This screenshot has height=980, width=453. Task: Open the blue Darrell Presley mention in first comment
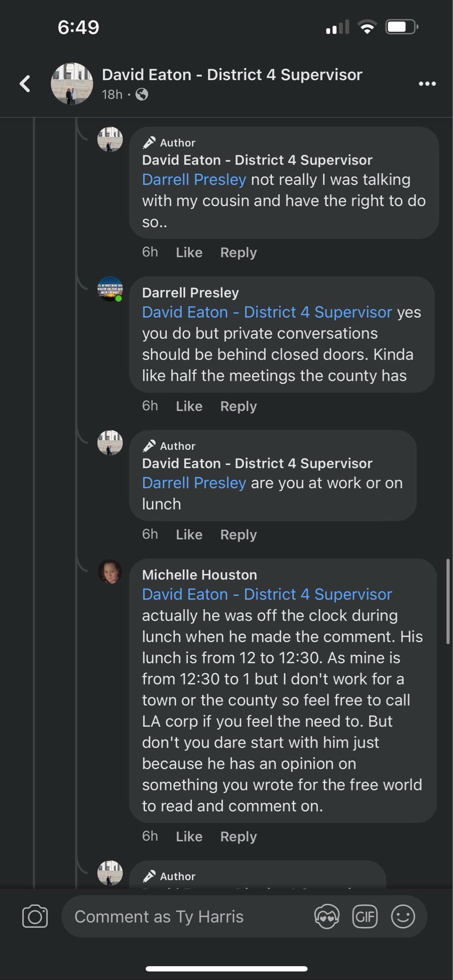194,180
